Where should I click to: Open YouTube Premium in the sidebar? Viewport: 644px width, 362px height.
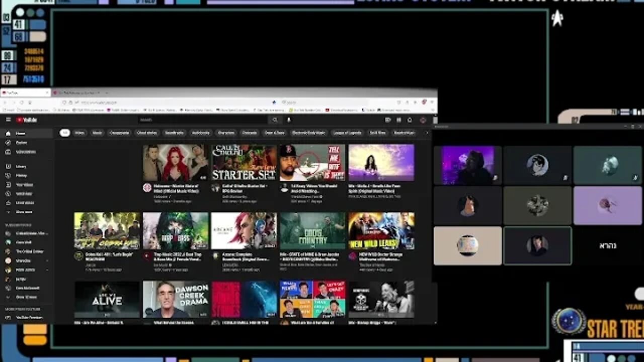coord(26,318)
